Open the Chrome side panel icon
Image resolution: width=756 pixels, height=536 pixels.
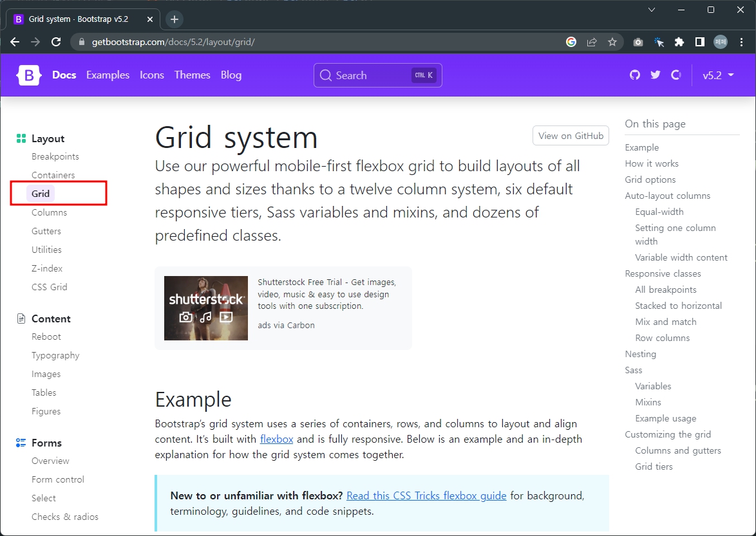699,41
